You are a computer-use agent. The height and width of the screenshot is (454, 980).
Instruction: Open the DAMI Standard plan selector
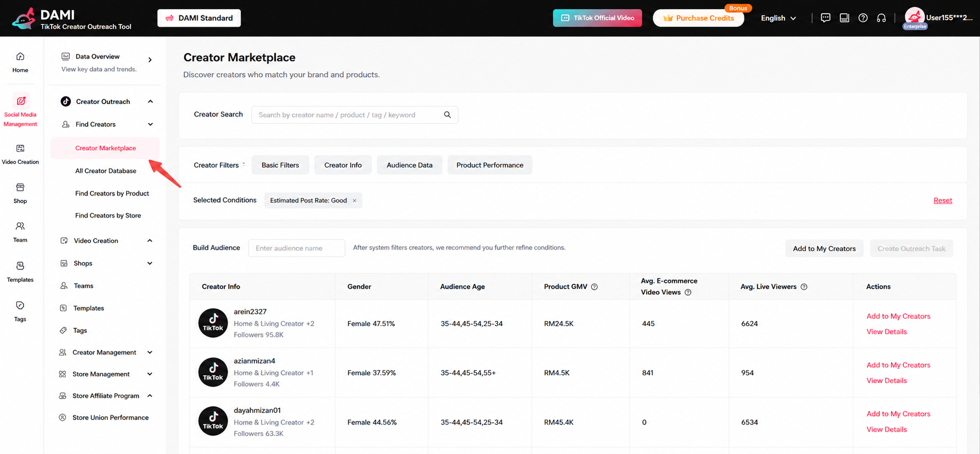(199, 18)
